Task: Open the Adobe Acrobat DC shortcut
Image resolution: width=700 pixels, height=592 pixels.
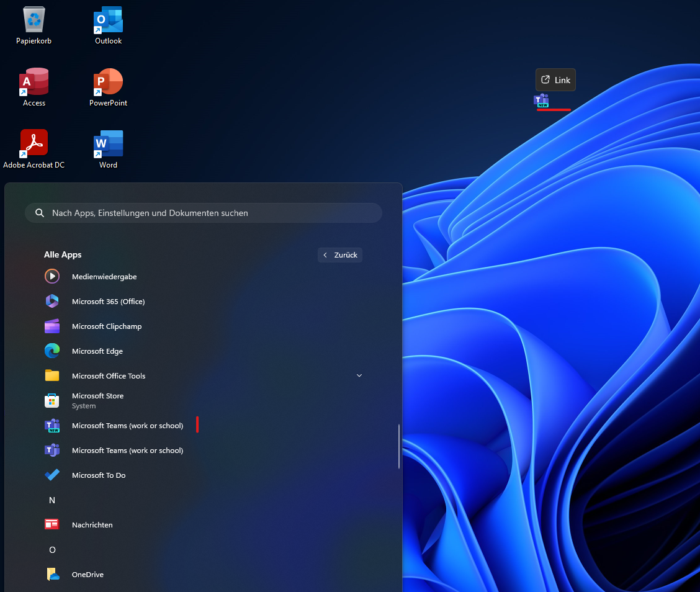Action: [x=34, y=143]
